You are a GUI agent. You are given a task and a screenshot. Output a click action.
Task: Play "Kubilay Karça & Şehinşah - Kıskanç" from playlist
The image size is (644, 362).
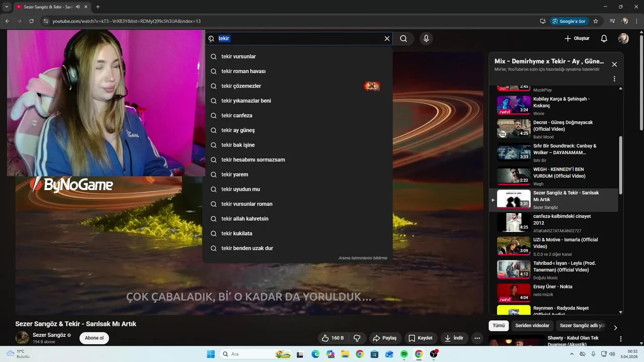point(553,106)
